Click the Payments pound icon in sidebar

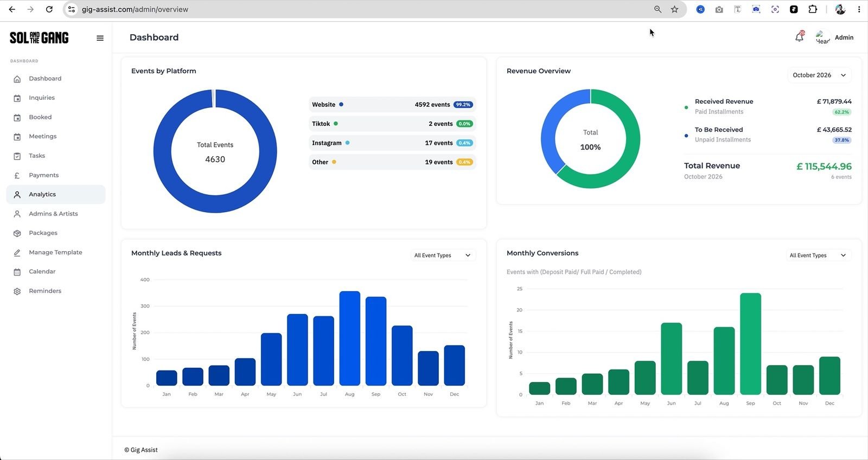point(17,176)
